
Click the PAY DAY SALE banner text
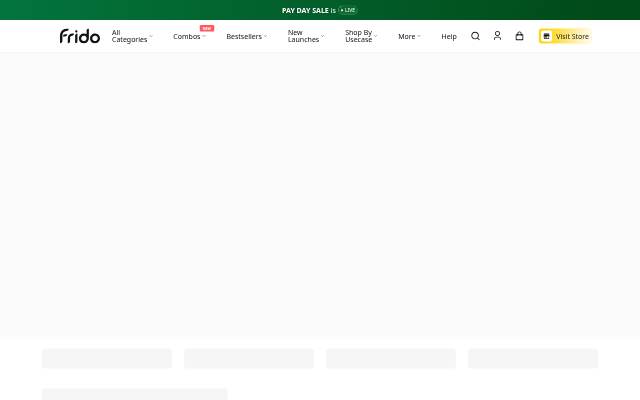305,10
